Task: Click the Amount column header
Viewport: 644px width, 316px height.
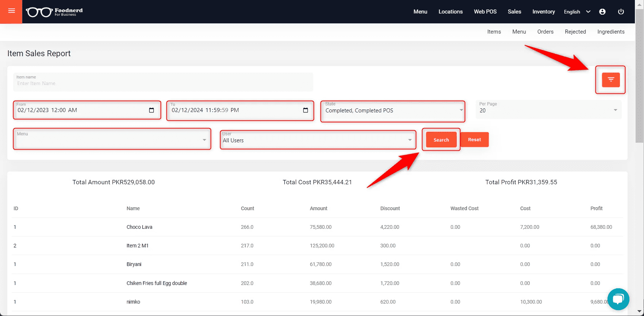Action: [319, 208]
